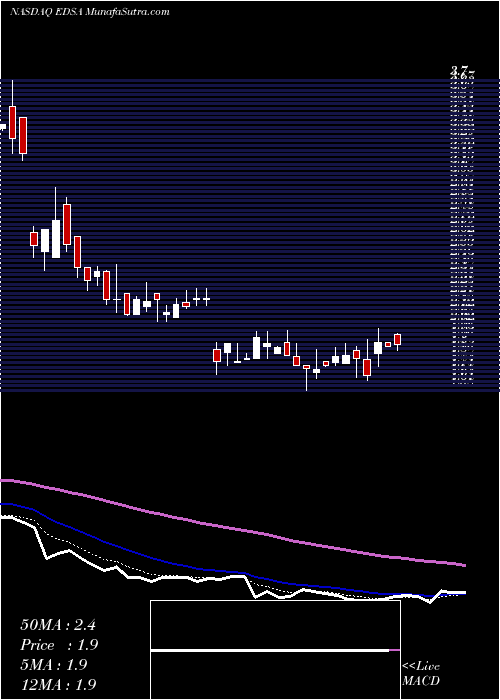The height and width of the screenshot is (700, 500).
Task: Click the NASDAQ EDSA MunafaSutra.com chart title
Action: tap(89, 12)
